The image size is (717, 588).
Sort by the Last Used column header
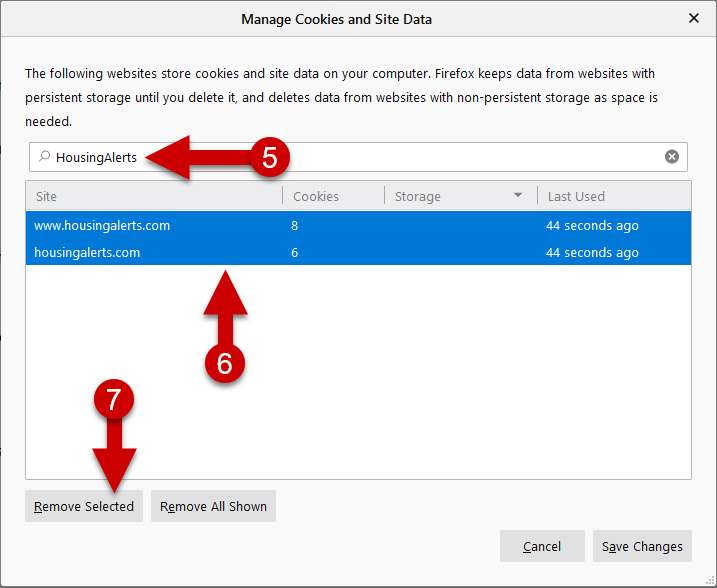[614, 196]
